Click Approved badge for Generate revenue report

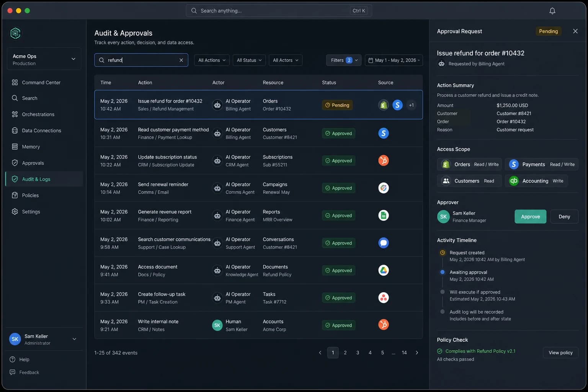coord(338,216)
